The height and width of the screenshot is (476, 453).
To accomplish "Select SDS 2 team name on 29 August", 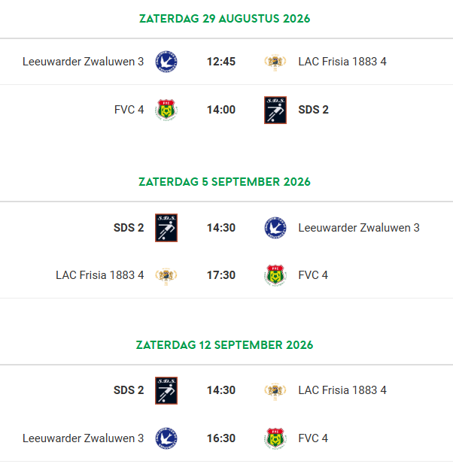I will coord(313,110).
